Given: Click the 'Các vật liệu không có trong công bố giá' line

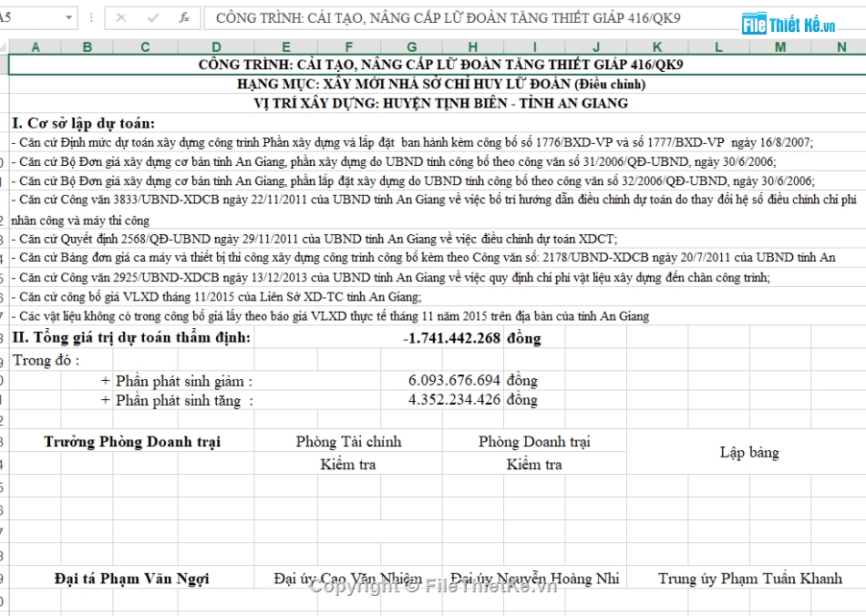Looking at the screenshot, I should click(x=330, y=316).
